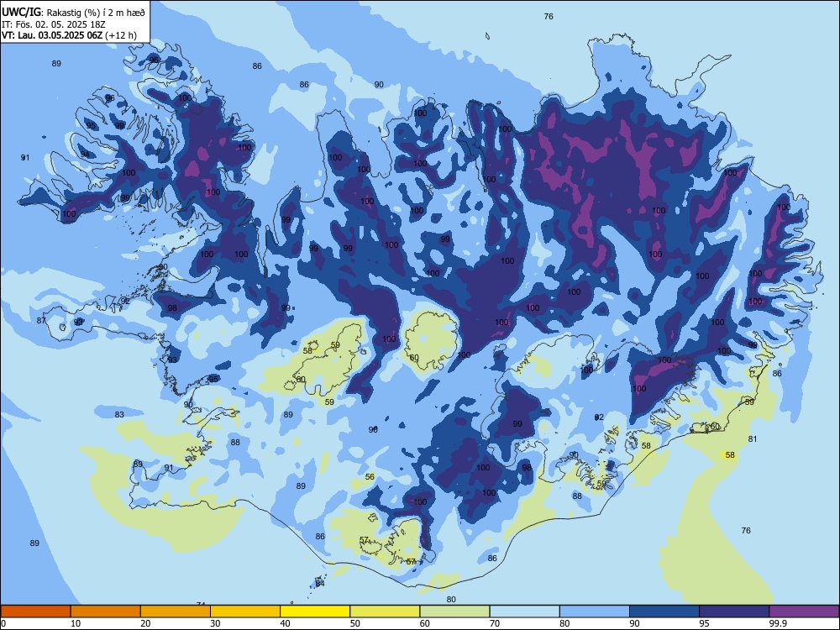Click the medium blue 80–90 legend swatch

click(595, 612)
